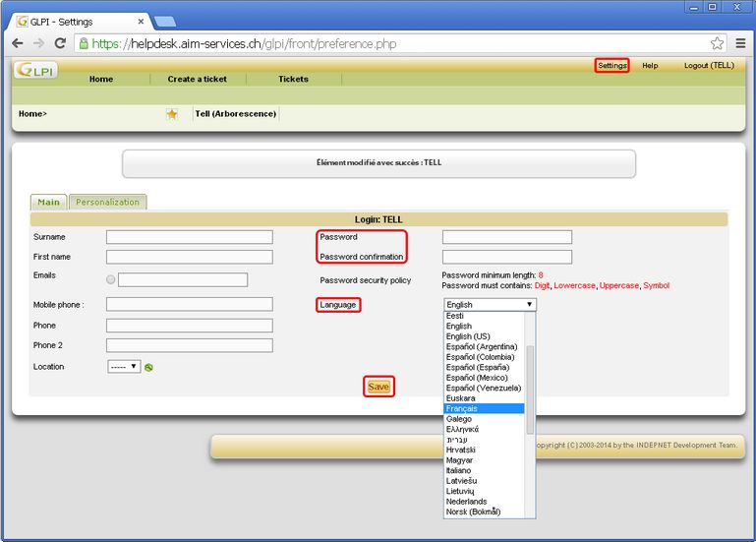Viewport: 756px width, 542px height.
Task: Click the bookmarks star icon next to Home
Action: pos(172,114)
